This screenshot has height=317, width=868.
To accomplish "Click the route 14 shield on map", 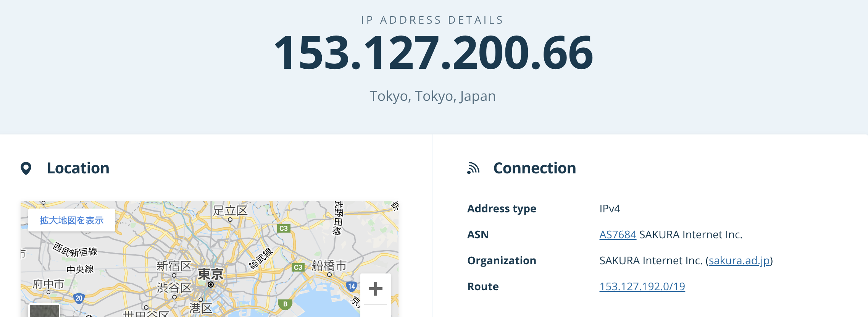I will (x=351, y=286).
